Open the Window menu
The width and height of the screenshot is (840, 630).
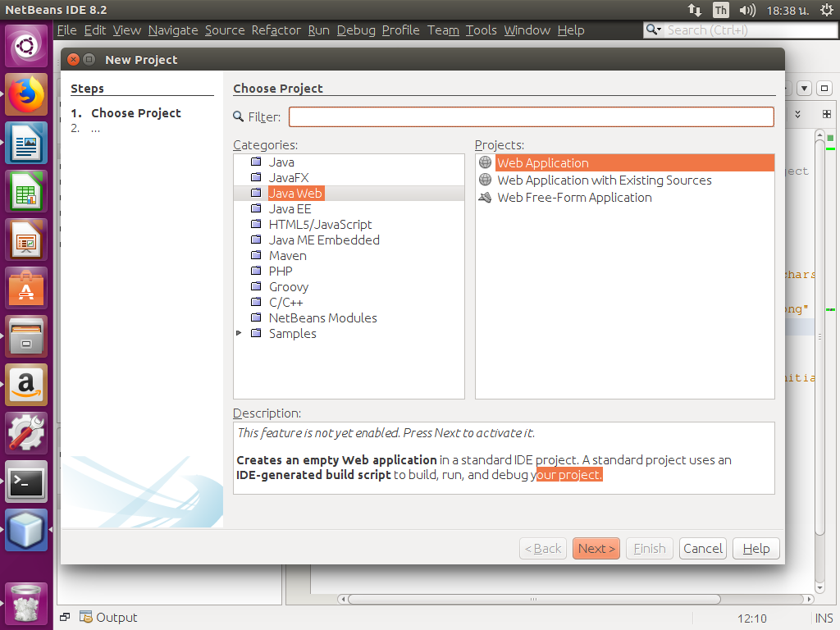pos(527,30)
